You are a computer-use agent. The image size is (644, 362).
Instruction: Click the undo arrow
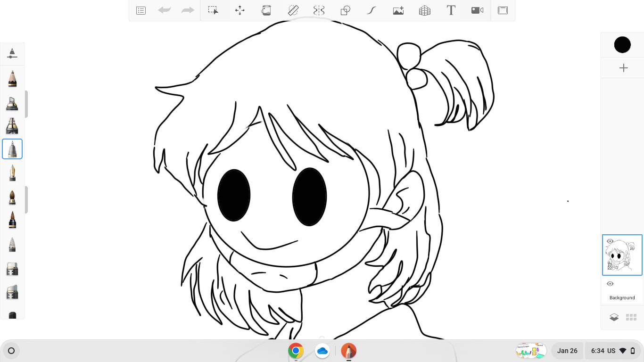point(165,10)
